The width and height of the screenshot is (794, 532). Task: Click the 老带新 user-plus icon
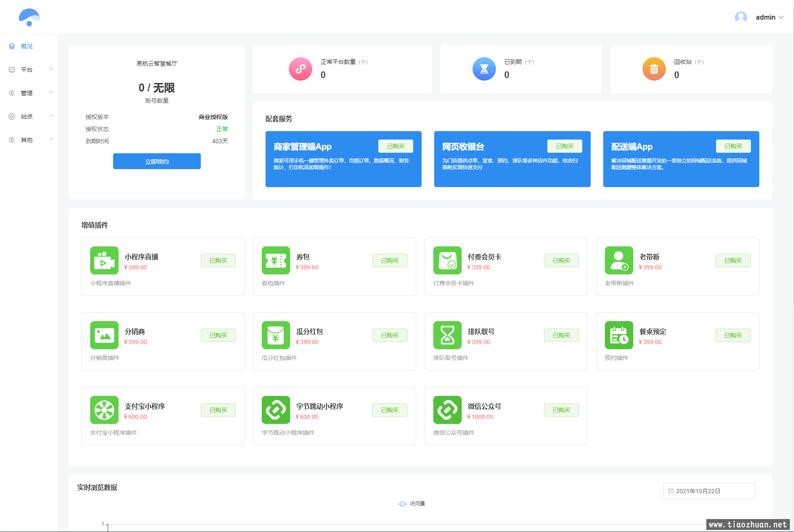(x=619, y=261)
